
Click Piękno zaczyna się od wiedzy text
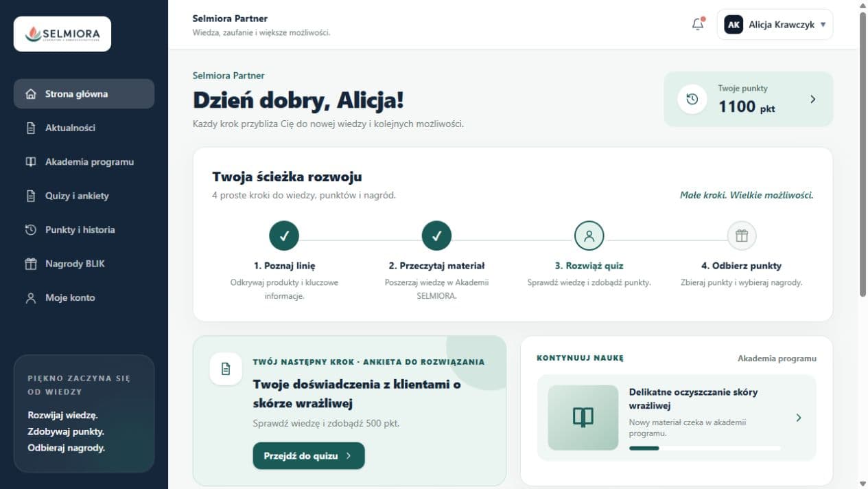[79, 385]
